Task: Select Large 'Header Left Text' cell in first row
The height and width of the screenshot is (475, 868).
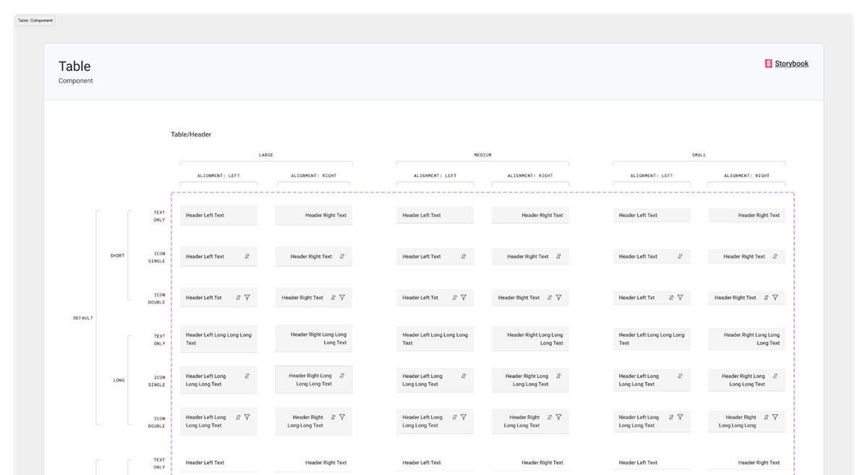Action: tap(218, 215)
